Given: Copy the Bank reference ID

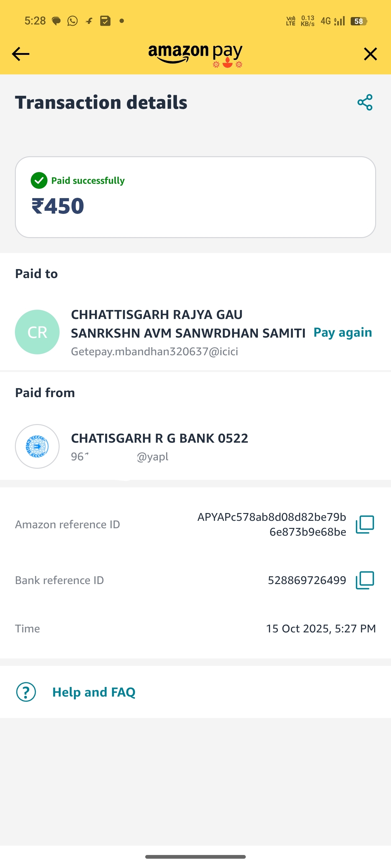Looking at the screenshot, I should (365, 580).
